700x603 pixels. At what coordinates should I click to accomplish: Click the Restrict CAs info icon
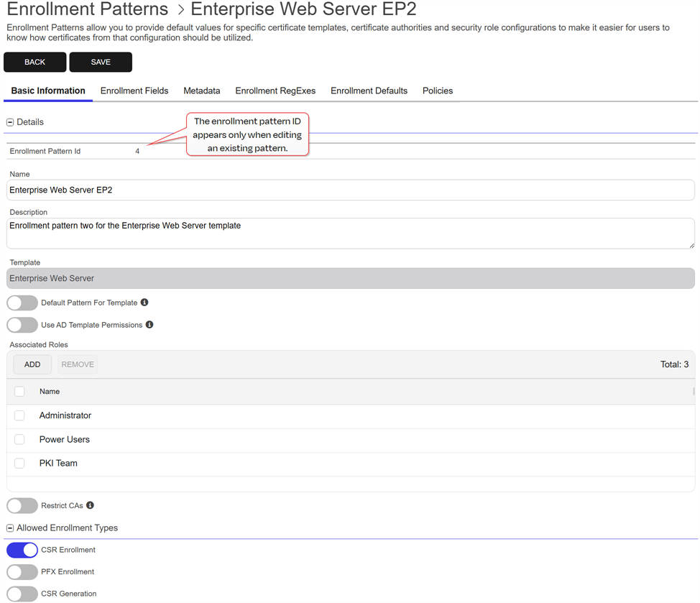click(x=90, y=505)
